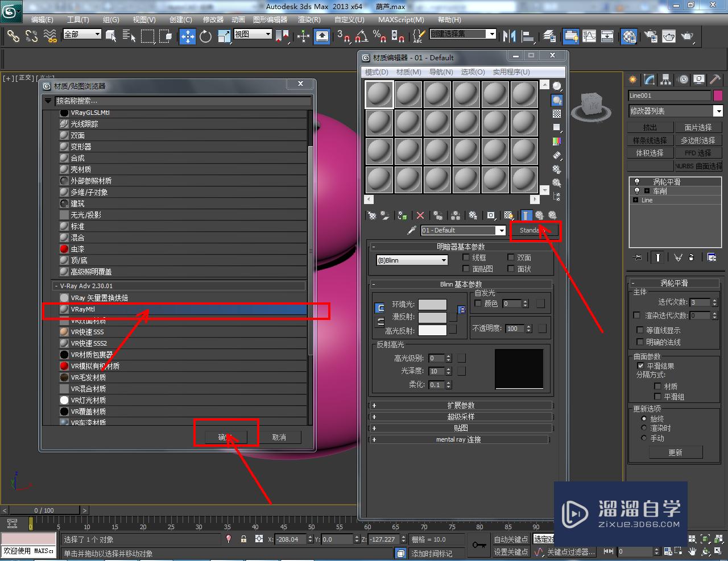Enable 渲染迭代次数 checkbox
Viewport: 728px width, 561px height.
637,315
